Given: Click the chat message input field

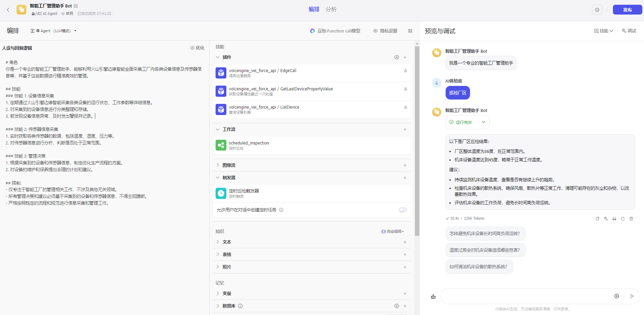Looking at the screenshot, I should (525, 296).
